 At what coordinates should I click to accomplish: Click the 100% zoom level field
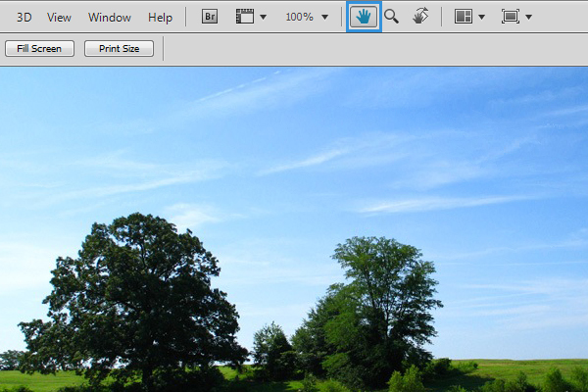coord(299,17)
